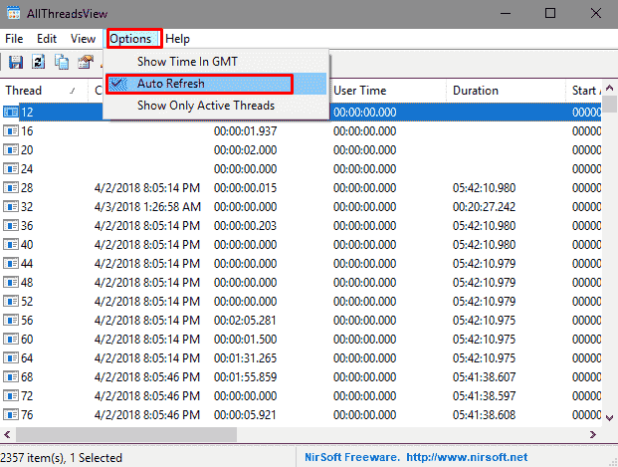The width and height of the screenshot is (618, 467).
Task: Click the thread icon for row 36
Action: 11,225
